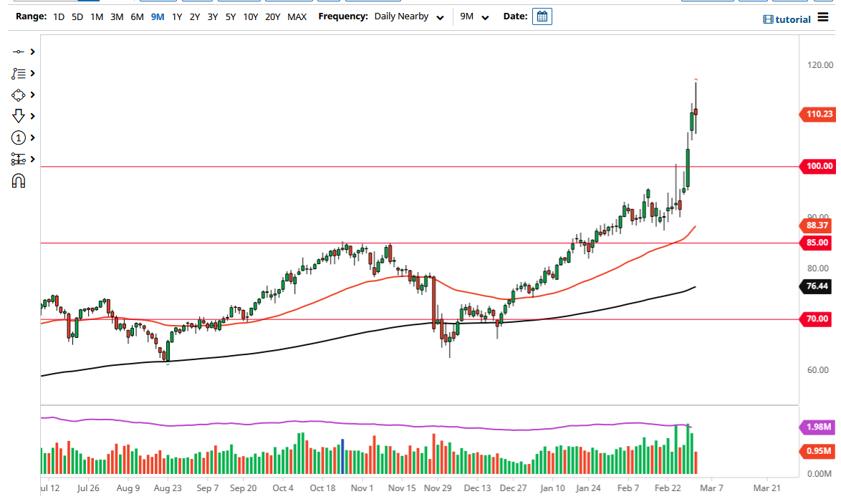Select the down-arrow marker tool

[x=18, y=115]
